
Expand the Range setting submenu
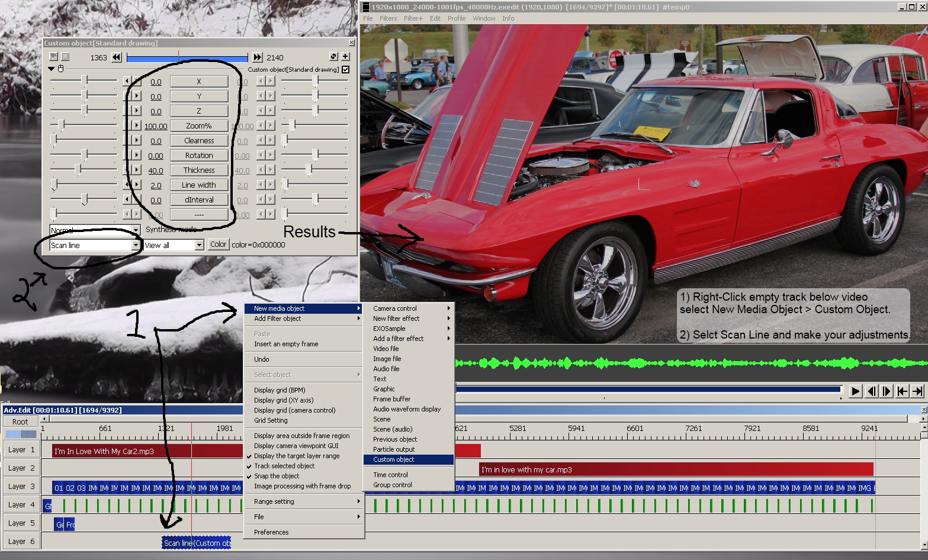point(303,501)
